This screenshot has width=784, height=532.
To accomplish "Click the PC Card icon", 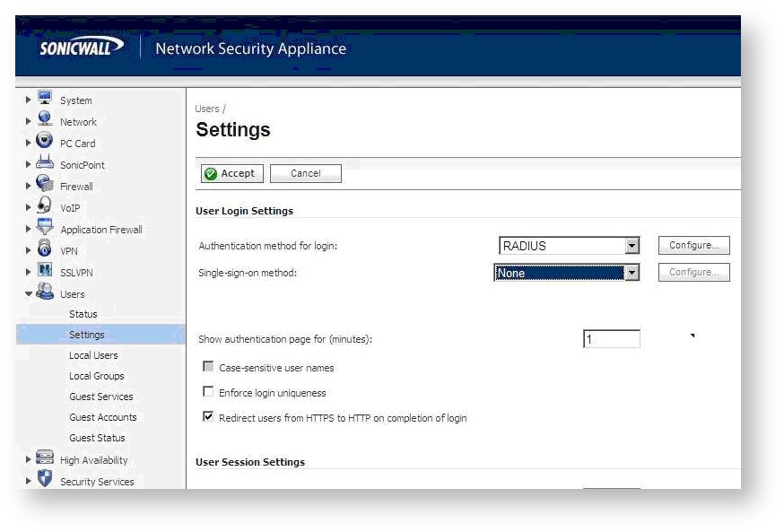I will (x=45, y=142).
